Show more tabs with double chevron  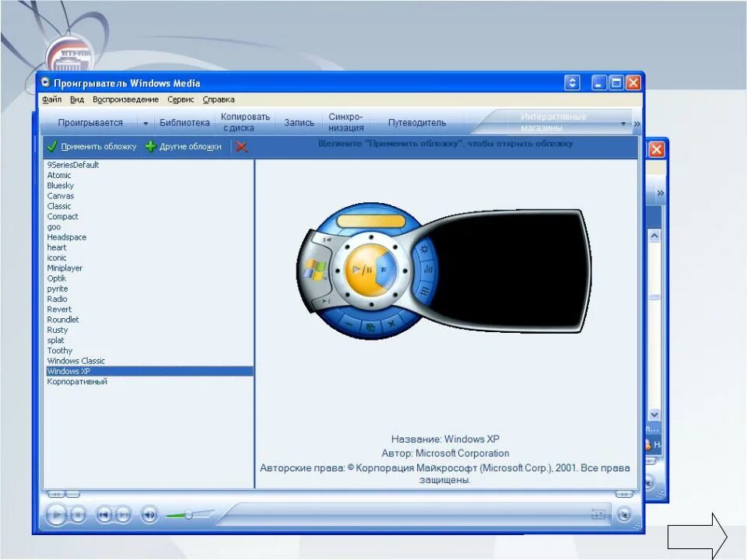637,124
